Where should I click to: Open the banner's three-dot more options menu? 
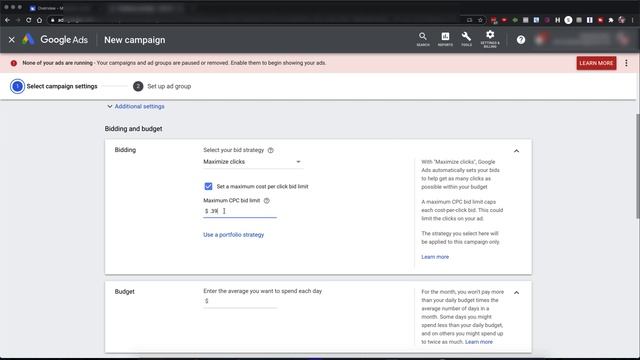(626, 63)
